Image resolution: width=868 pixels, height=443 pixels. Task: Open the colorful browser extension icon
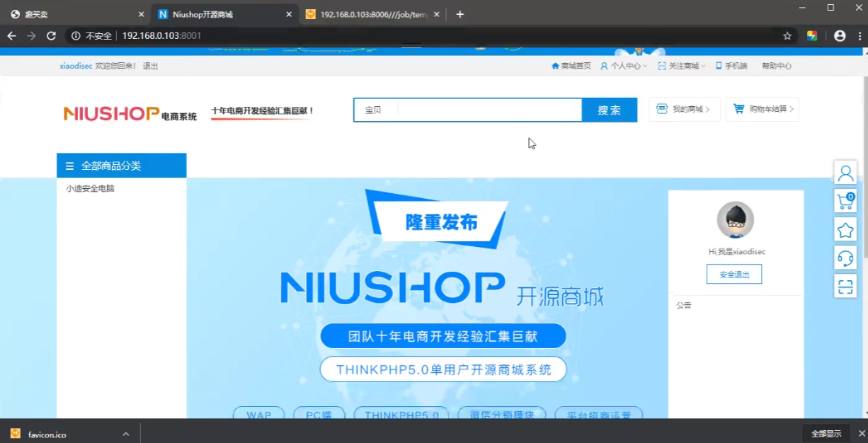click(812, 35)
